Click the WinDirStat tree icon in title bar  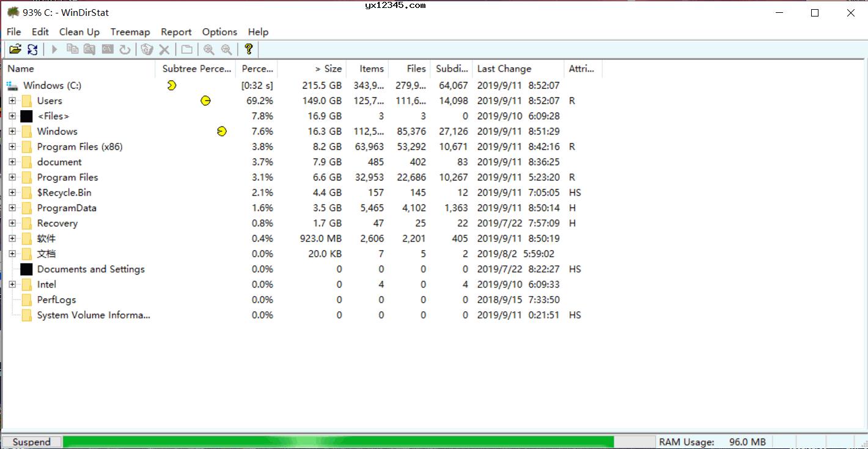click(x=13, y=12)
